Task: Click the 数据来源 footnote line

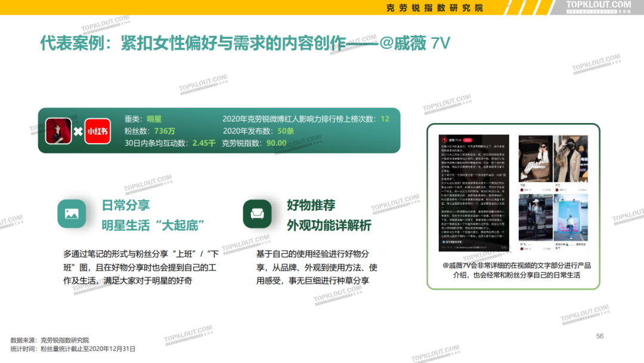Action: pyautogui.click(x=49, y=340)
